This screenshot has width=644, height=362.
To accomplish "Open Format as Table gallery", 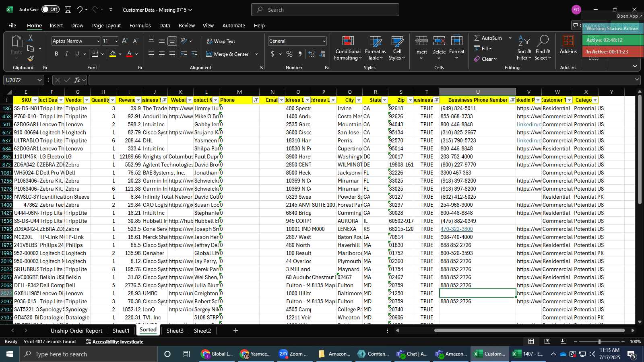I will coord(375,48).
